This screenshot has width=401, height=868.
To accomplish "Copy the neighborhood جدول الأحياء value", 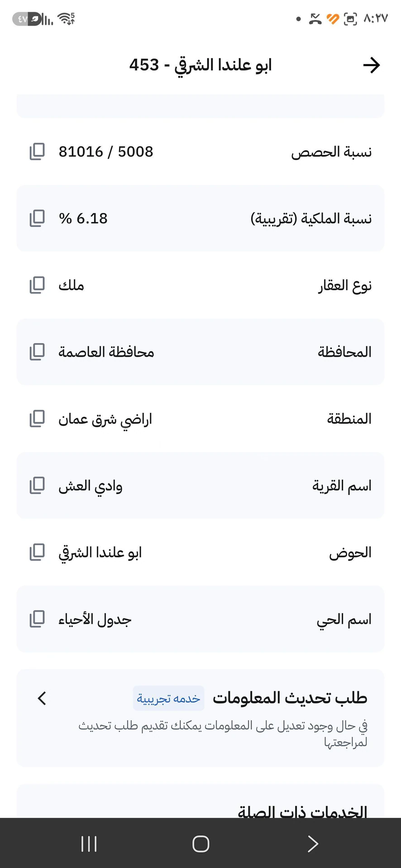I will (37, 619).
